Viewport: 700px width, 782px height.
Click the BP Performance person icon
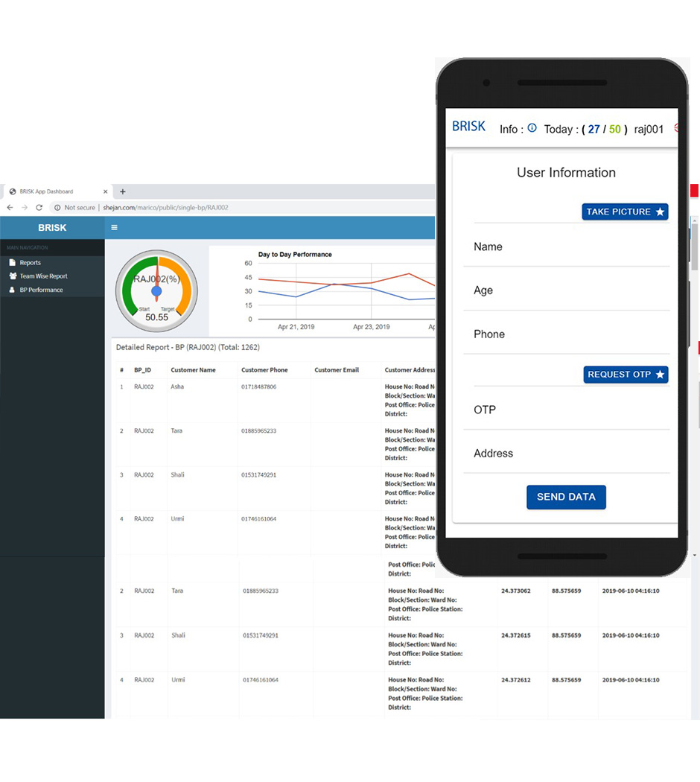(x=13, y=290)
